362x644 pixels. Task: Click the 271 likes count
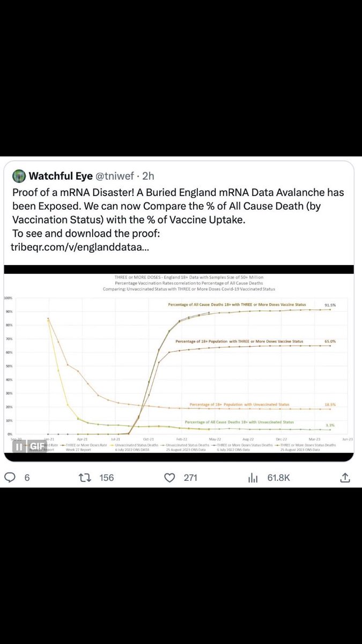click(191, 477)
